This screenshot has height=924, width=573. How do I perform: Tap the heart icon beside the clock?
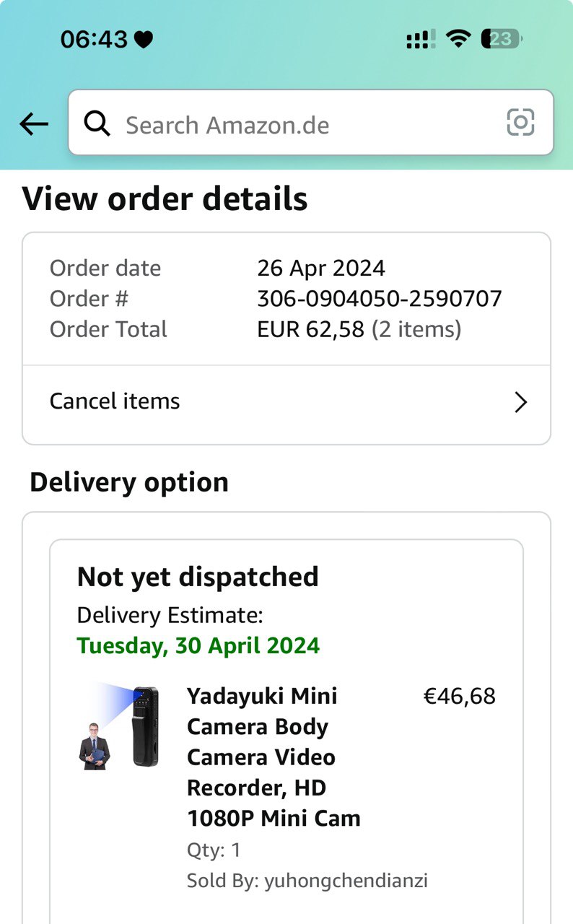(x=144, y=40)
